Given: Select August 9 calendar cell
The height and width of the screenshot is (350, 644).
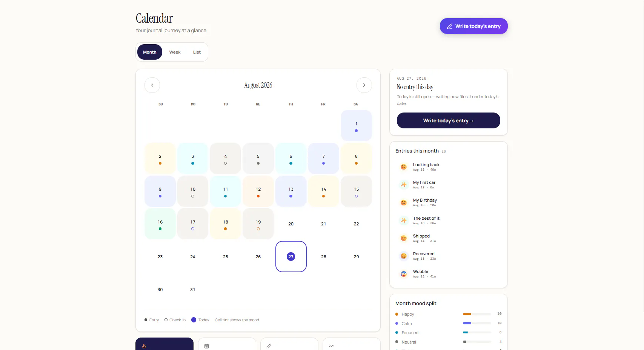Looking at the screenshot, I should [160, 191].
